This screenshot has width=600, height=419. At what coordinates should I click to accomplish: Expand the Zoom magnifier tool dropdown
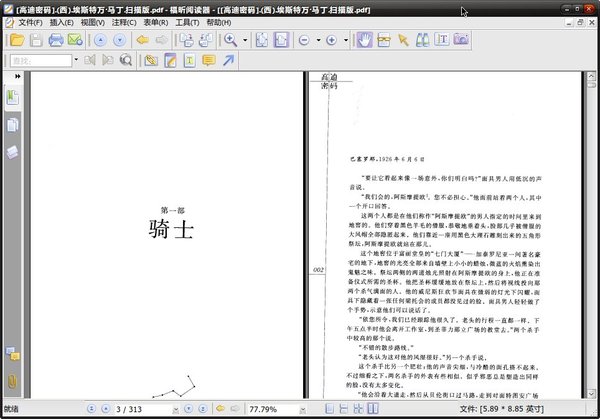[x=245, y=40]
